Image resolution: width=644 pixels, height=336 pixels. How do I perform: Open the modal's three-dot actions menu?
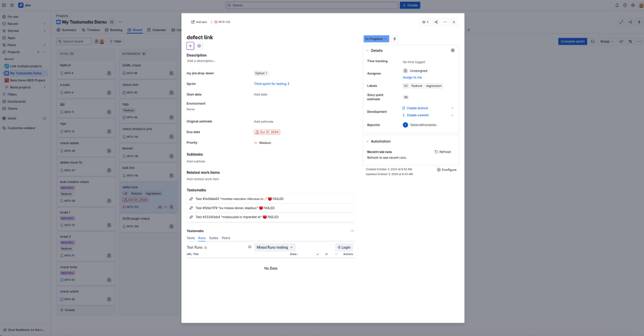coord(445,22)
